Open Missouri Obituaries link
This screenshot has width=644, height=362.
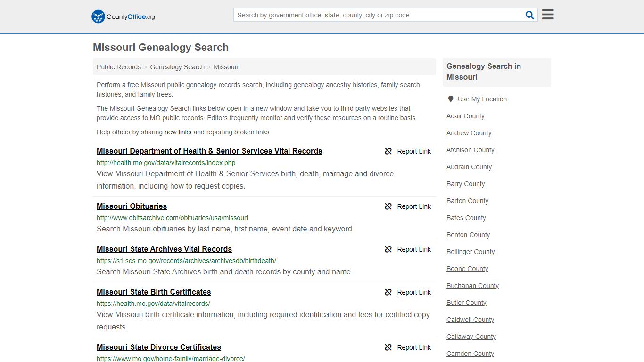pos(132,206)
